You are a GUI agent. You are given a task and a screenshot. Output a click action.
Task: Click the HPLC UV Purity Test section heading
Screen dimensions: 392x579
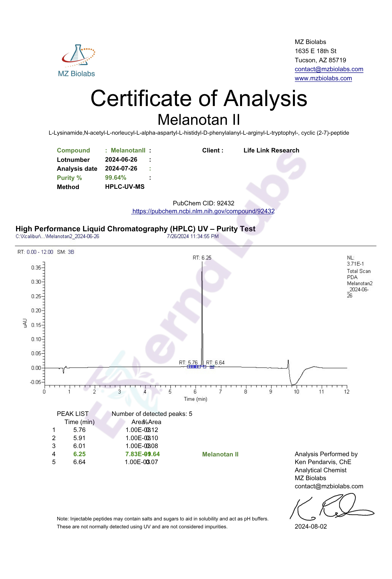(x=135, y=229)
